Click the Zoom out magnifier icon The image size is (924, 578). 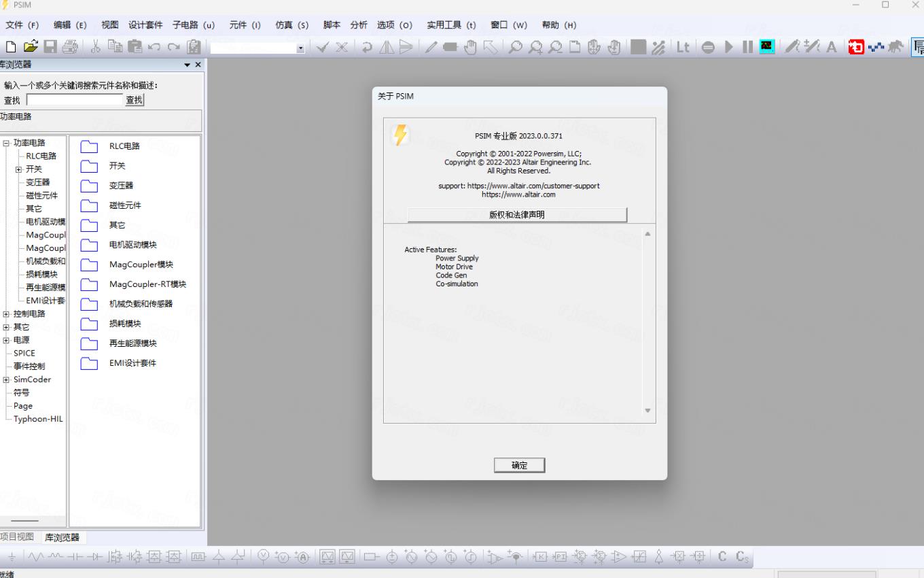click(x=556, y=47)
